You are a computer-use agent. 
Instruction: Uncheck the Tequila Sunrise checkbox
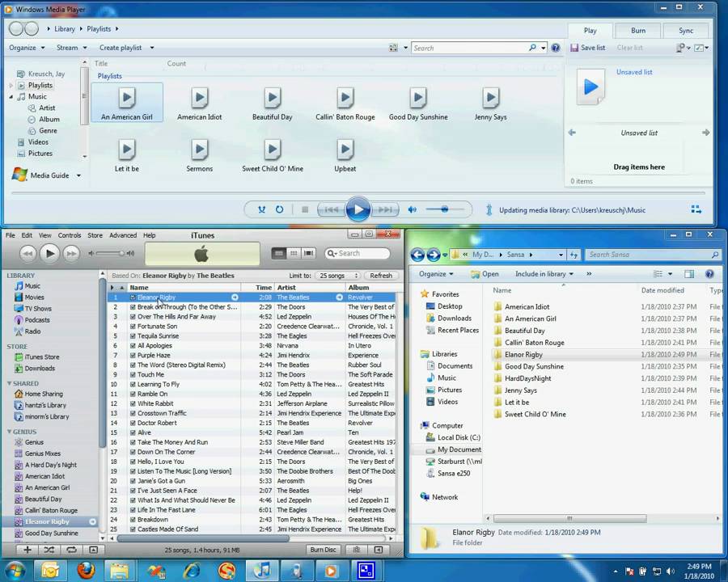133,336
